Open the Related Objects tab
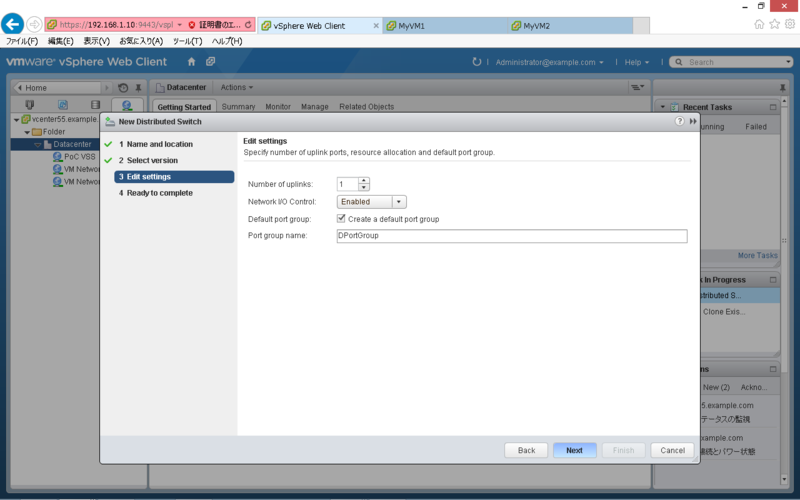 (x=367, y=107)
